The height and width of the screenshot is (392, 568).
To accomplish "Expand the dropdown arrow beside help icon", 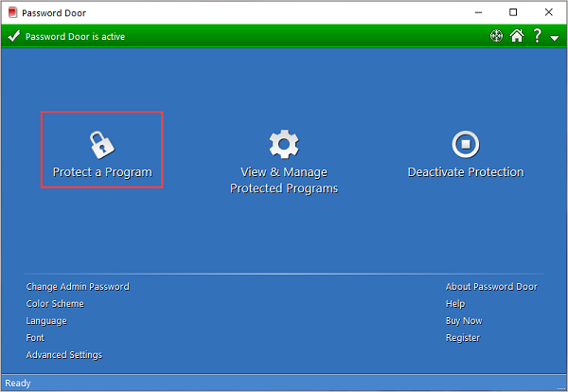I will pyautogui.click(x=554, y=38).
